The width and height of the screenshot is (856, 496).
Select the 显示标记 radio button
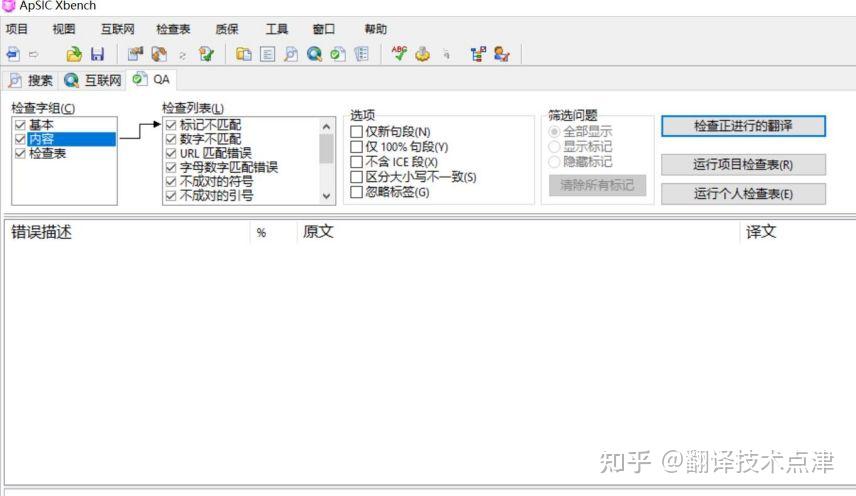(554, 146)
